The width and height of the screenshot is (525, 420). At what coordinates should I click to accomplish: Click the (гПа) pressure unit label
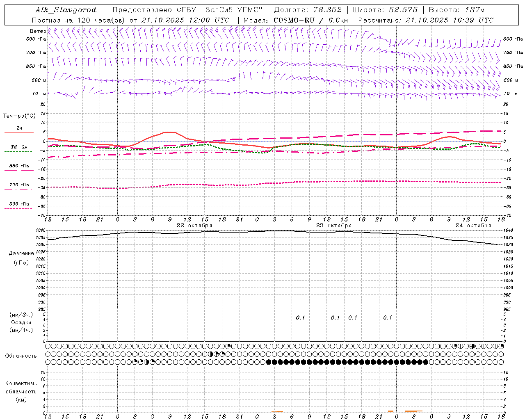[21, 263]
